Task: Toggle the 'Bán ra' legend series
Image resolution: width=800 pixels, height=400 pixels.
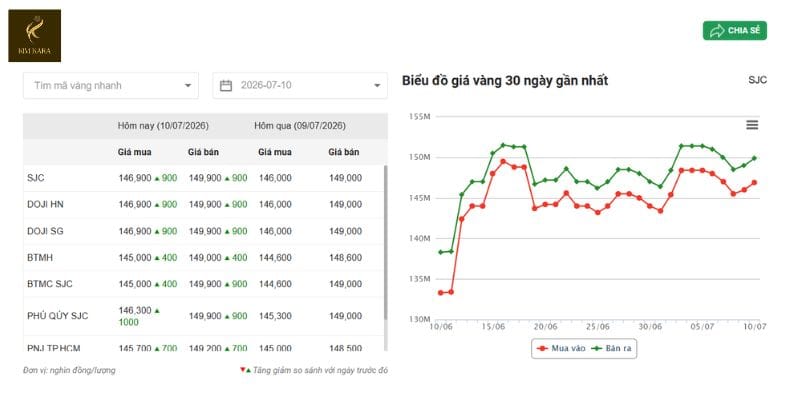Action: pyautogui.click(x=611, y=348)
